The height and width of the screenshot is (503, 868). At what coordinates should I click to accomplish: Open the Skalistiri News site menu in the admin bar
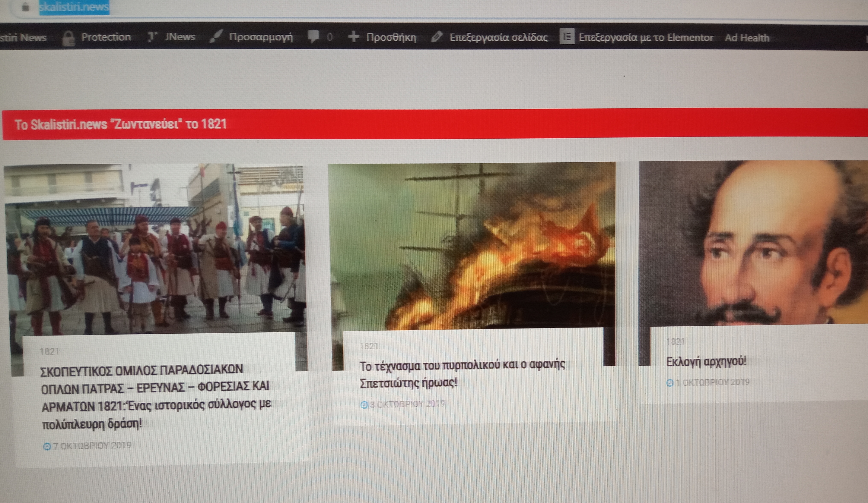point(23,37)
